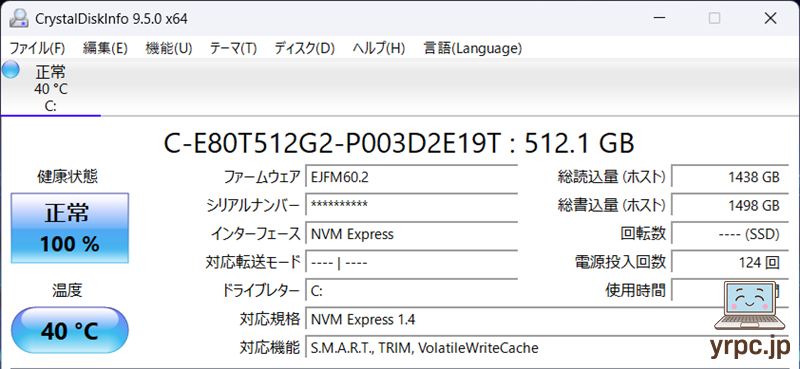Click the ドライブレター label
Screen dimensions: 800x369
(x=260, y=291)
